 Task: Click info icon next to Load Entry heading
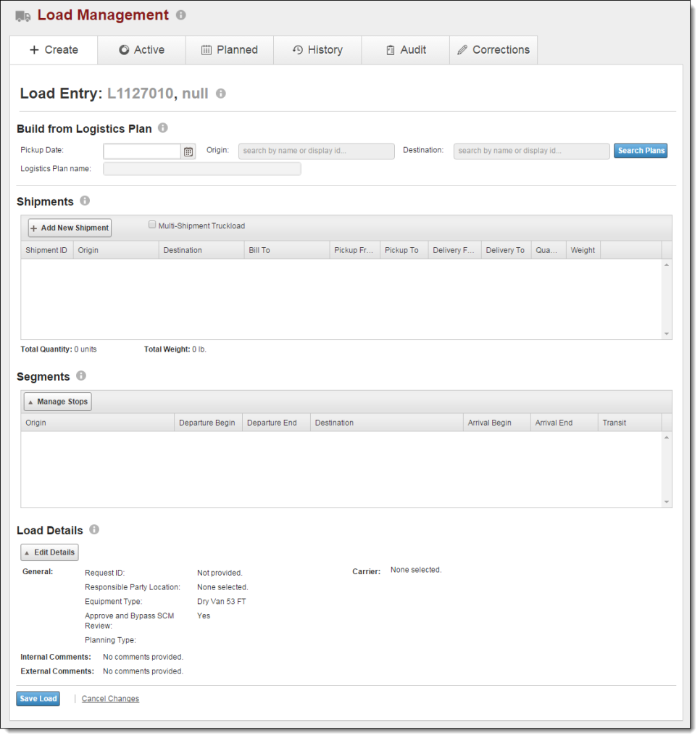click(221, 94)
